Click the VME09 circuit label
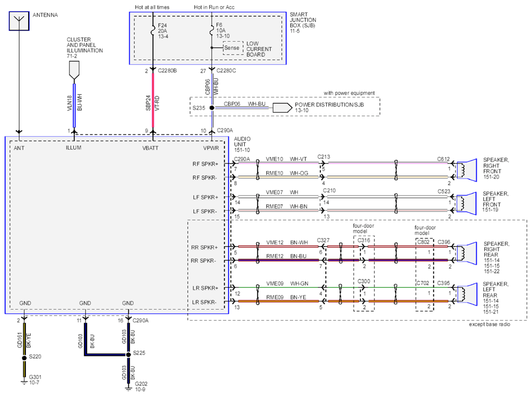 click(x=275, y=284)
